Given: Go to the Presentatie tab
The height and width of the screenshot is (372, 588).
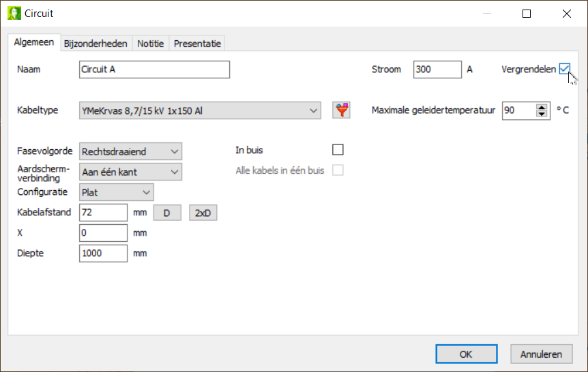Looking at the screenshot, I should tap(197, 44).
